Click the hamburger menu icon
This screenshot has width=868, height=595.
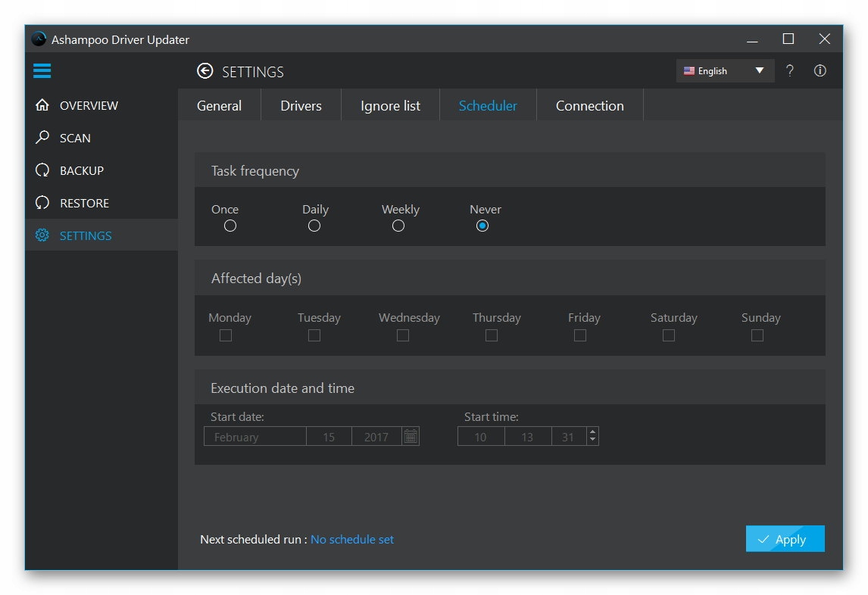(42, 71)
